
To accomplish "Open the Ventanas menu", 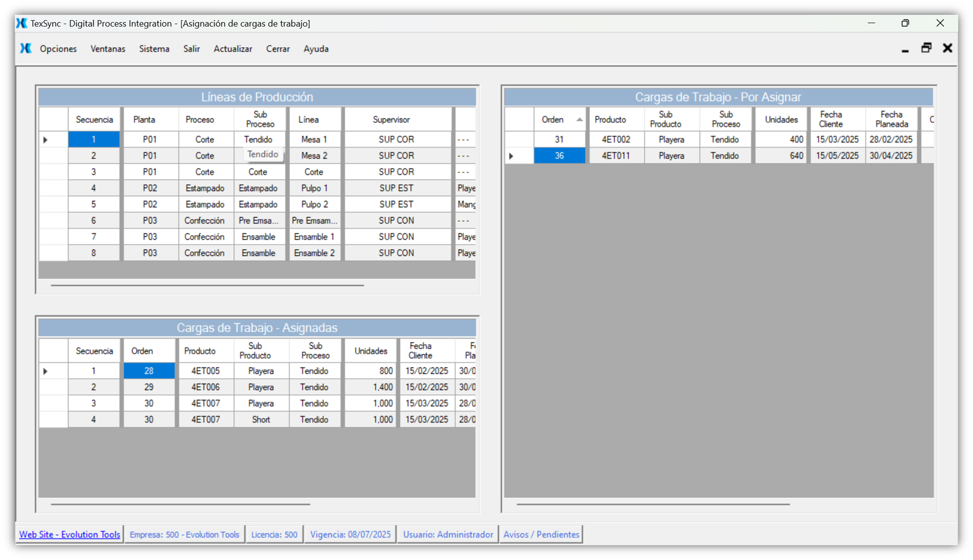I will pyautogui.click(x=108, y=49).
